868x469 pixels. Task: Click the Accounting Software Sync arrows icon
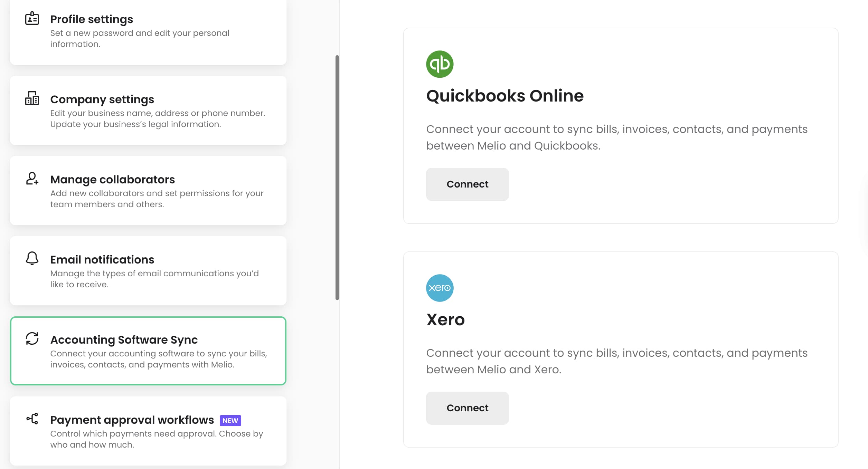(x=32, y=338)
